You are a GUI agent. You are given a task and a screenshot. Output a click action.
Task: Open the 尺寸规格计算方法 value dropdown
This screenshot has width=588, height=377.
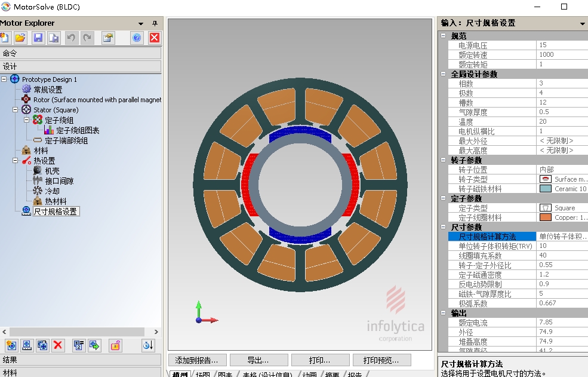562,237
